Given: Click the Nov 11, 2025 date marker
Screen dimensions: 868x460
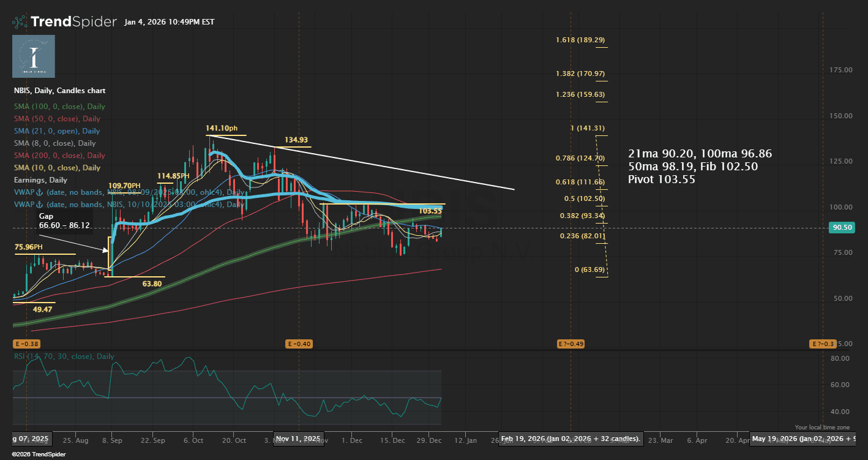Looking at the screenshot, I should 298,439.
